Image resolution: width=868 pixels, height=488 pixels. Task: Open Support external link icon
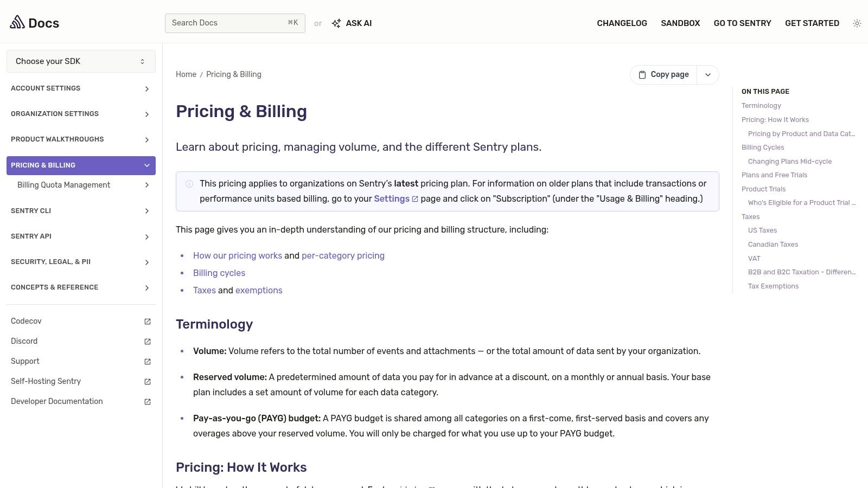tap(148, 362)
